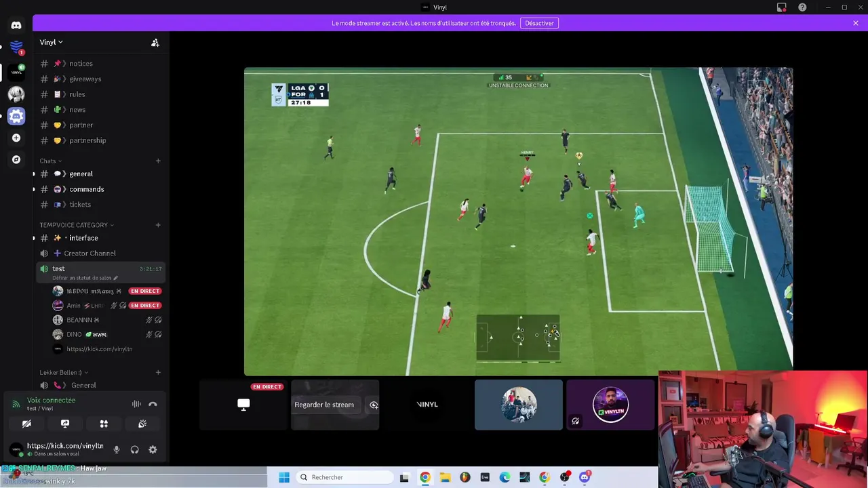Click Définir un statut de salon link
Screen dimensions: 868x488
point(82,278)
